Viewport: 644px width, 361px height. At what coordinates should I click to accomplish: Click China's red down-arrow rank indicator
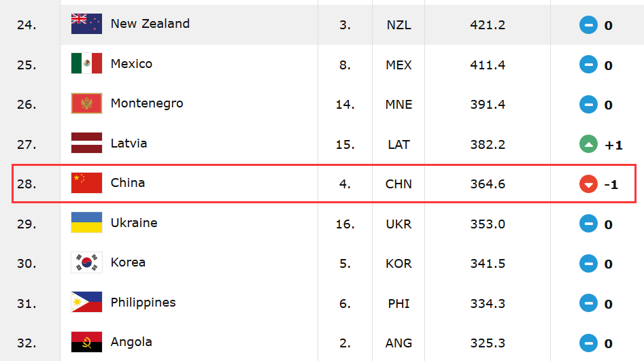tap(588, 184)
